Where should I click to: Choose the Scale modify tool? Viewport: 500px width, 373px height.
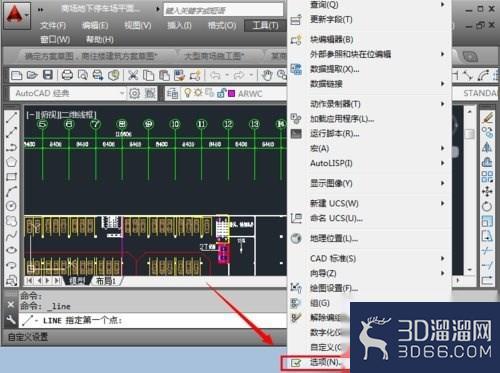487,221
